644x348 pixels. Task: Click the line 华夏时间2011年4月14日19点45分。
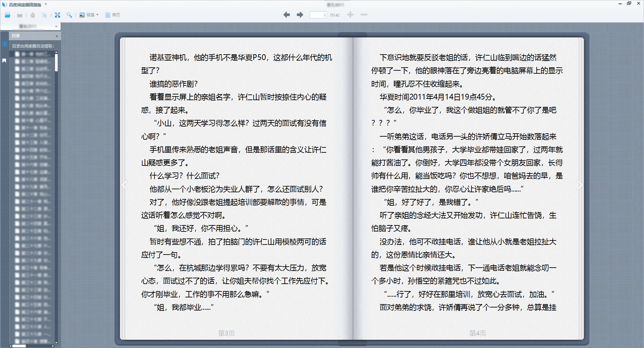(438, 97)
